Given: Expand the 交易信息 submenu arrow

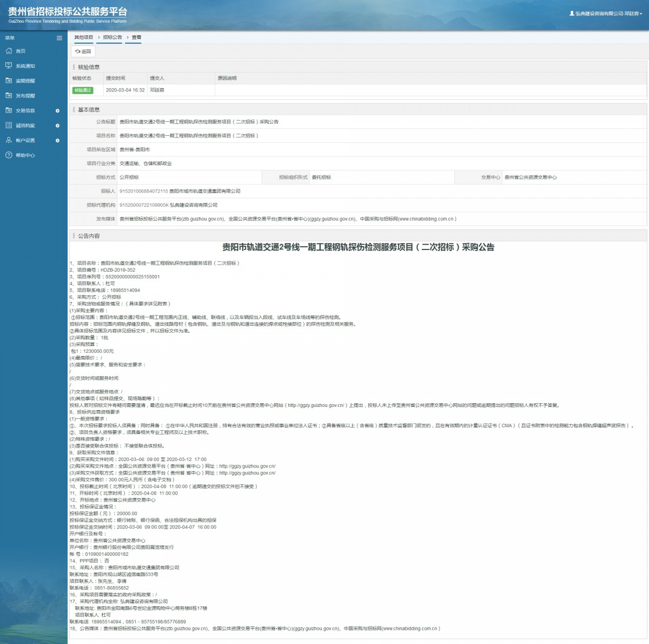Looking at the screenshot, I should pos(58,111).
